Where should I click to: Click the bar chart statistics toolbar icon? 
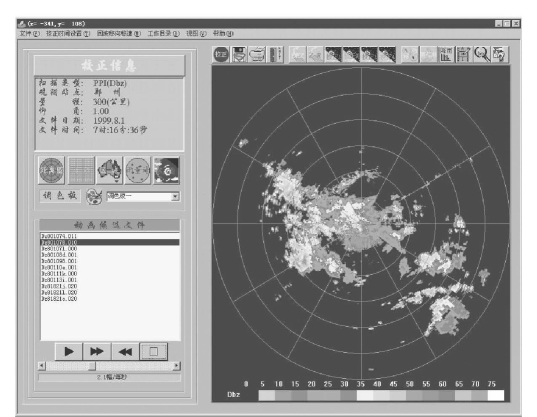pyautogui.click(x=446, y=54)
